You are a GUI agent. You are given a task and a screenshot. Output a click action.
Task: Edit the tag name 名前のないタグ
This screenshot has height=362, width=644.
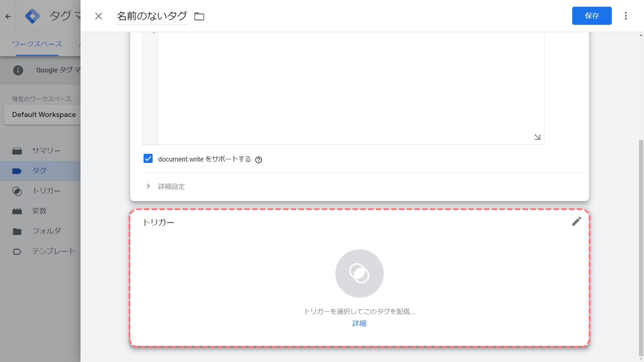[152, 16]
